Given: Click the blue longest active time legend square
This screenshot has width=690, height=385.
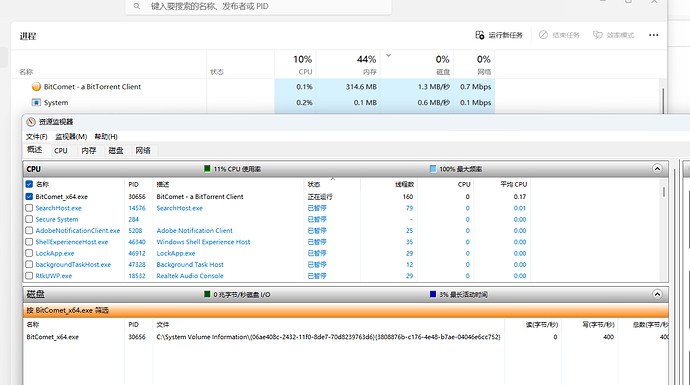Looking at the screenshot, I should tap(433, 294).
